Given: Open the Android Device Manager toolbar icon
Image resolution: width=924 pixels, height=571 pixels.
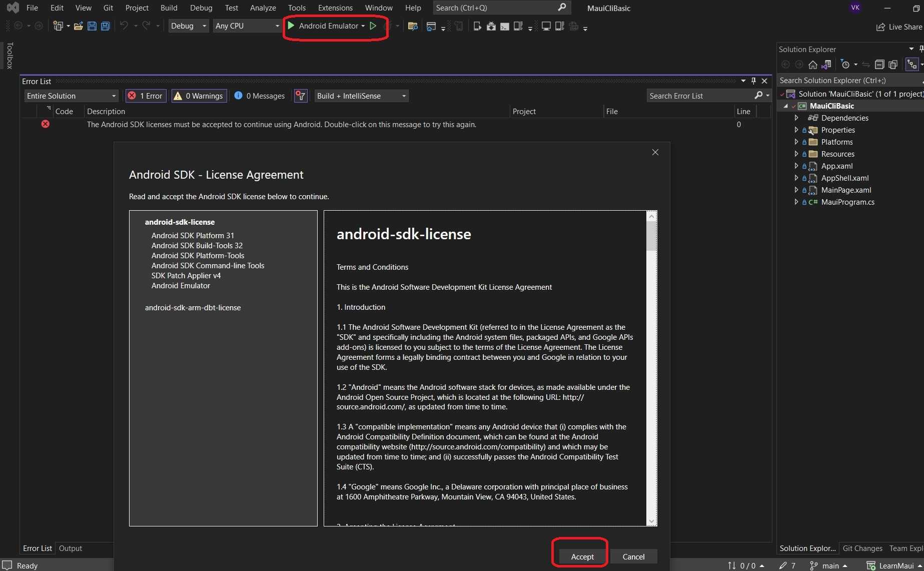Looking at the screenshot, I should click(x=477, y=26).
